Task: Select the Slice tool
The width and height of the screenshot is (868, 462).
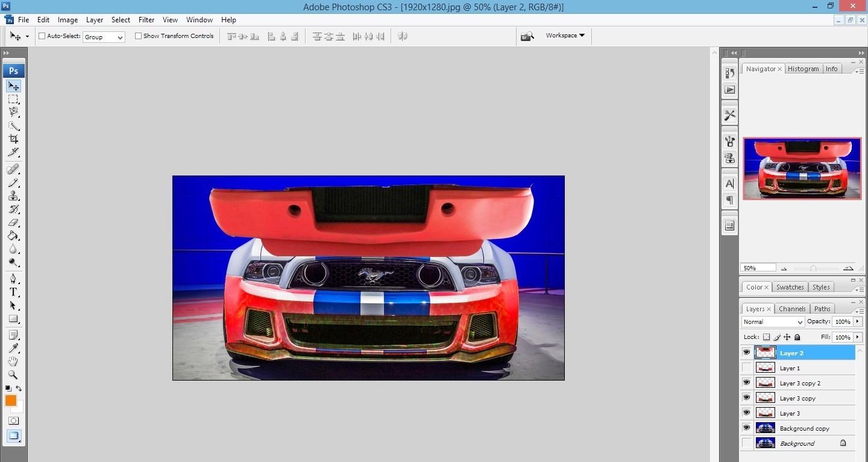Action: click(13, 152)
